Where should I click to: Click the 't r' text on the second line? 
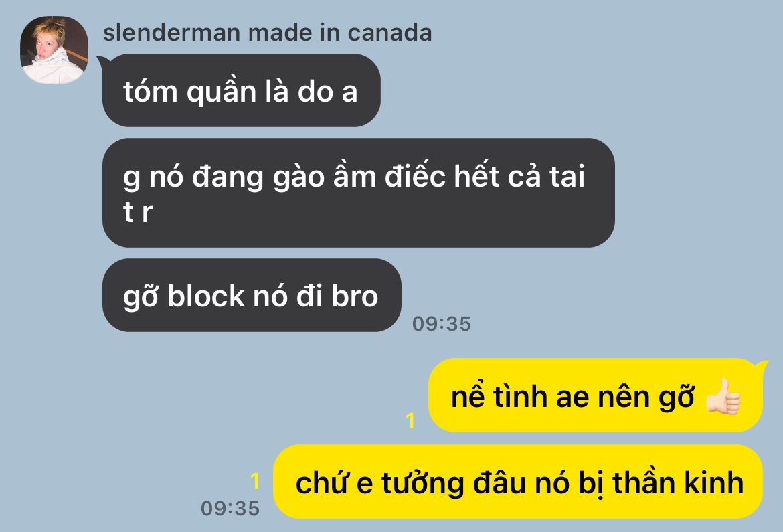coord(138,212)
